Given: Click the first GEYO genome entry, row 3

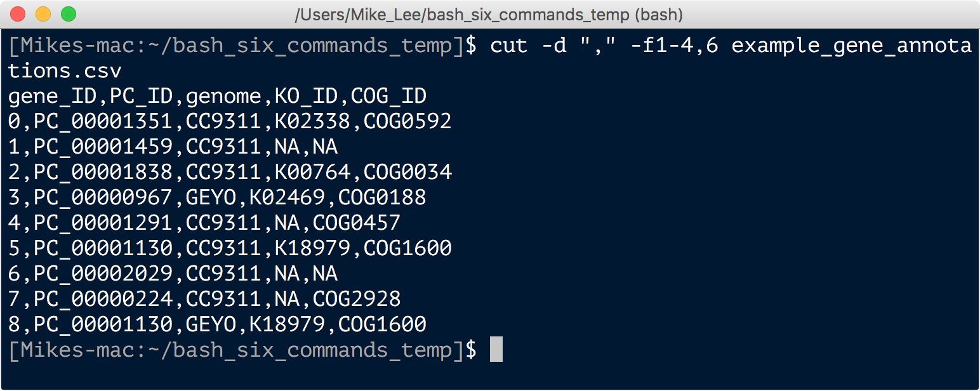Looking at the screenshot, I should pos(211,197).
